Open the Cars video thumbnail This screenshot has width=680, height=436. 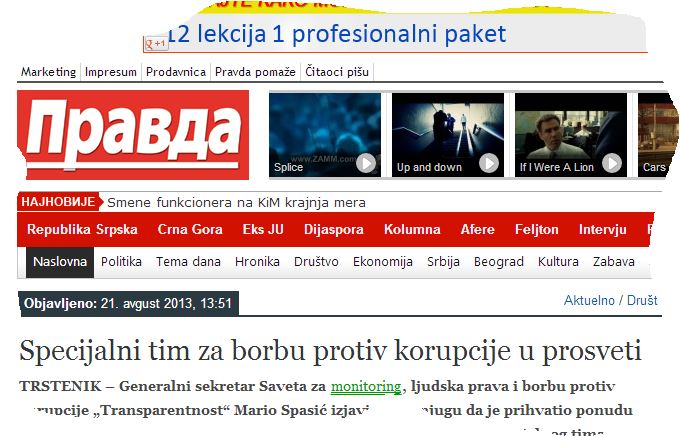point(657,135)
